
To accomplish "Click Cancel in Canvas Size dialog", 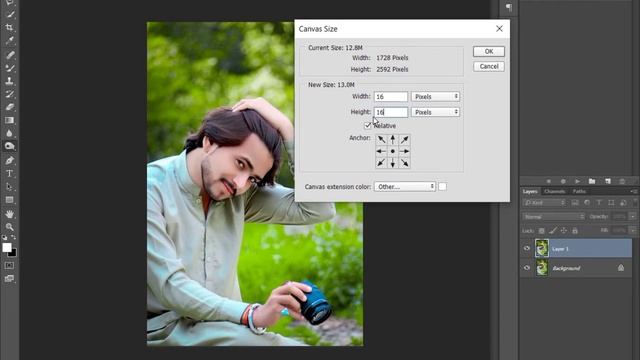I will pos(489,66).
